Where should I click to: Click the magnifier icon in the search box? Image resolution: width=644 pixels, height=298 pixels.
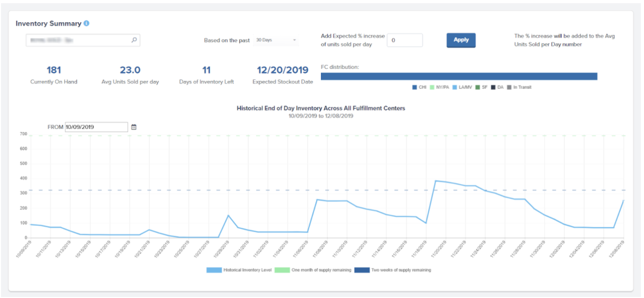pyautogui.click(x=134, y=40)
